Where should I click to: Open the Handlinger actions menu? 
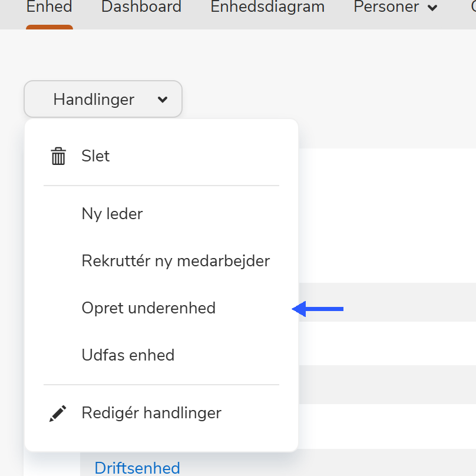point(103,99)
